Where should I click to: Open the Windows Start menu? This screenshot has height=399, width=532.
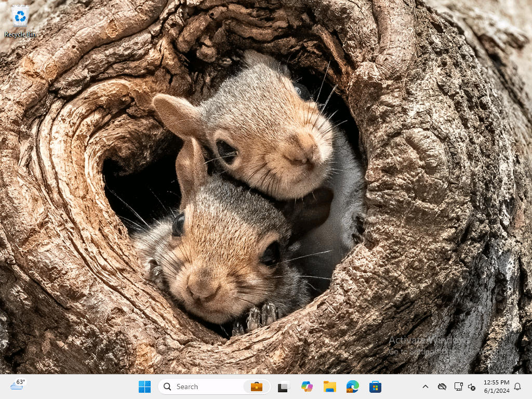pyautogui.click(x=144, y=387)
